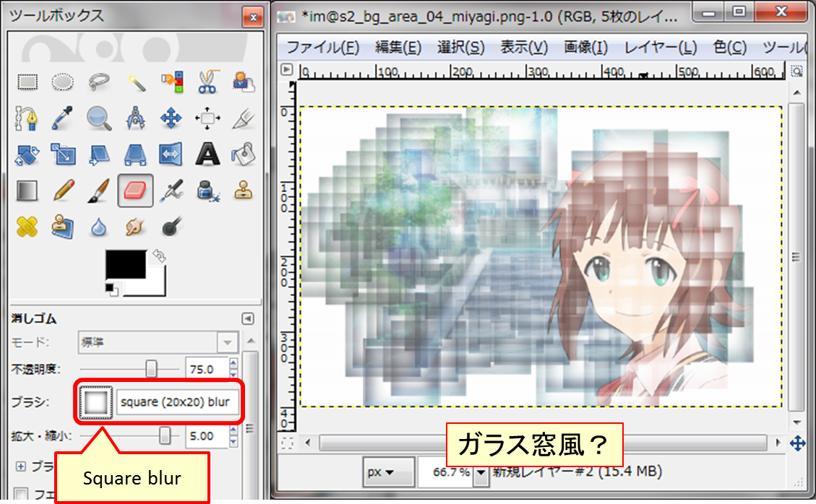This screenshot has width=816, height=504.
Task: Open the brush preview thumbnail selector
Action: click(x=95, y=402)
